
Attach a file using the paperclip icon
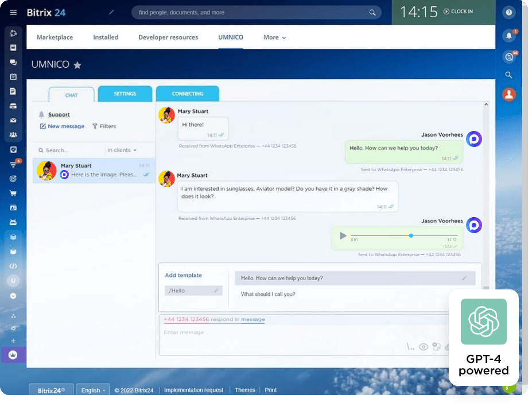[x=447, y=347]
